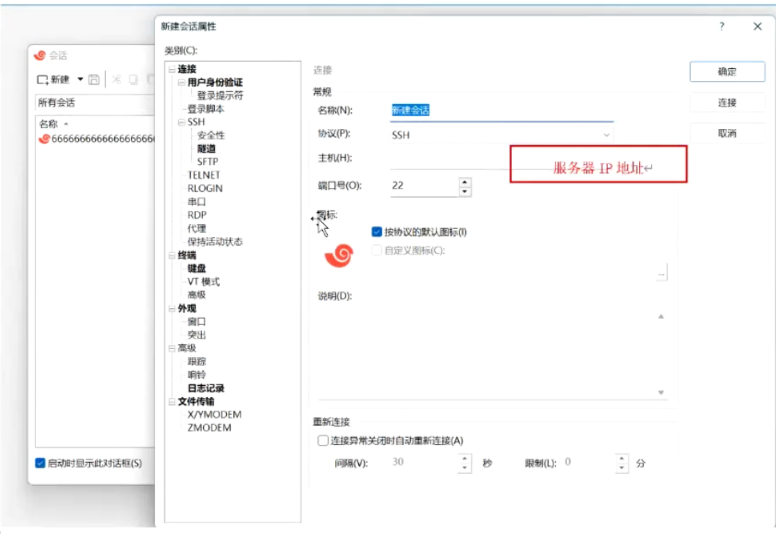Toggle 按协议的默认图标 checkbox
This screenshot has width=776, height=534.
pos(377,232)
